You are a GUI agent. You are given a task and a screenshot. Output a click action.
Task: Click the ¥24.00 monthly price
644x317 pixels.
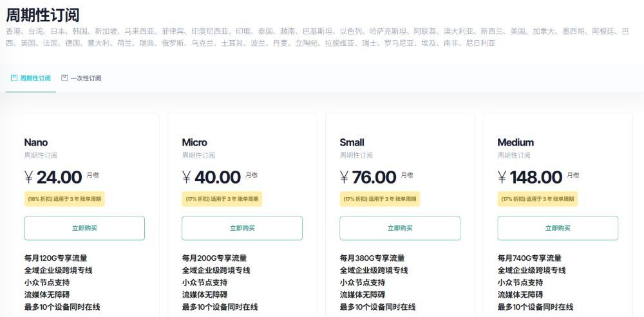(x=53, y=177)
